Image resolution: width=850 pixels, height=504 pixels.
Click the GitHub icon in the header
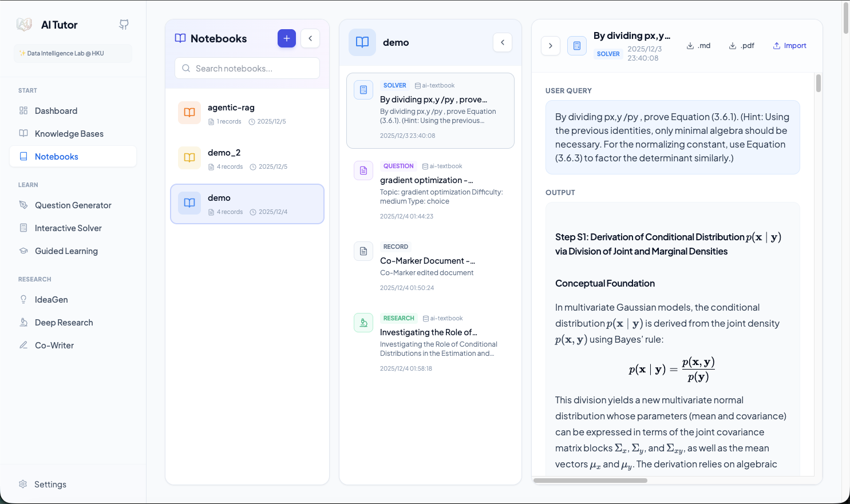click(x=123, y=25)
